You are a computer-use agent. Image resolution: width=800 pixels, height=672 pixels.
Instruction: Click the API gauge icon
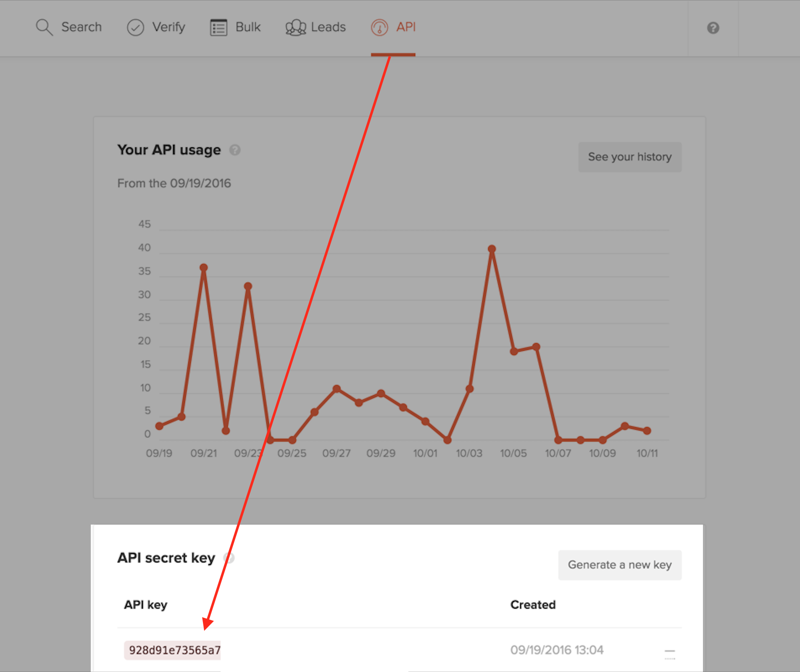pos(379,28)
